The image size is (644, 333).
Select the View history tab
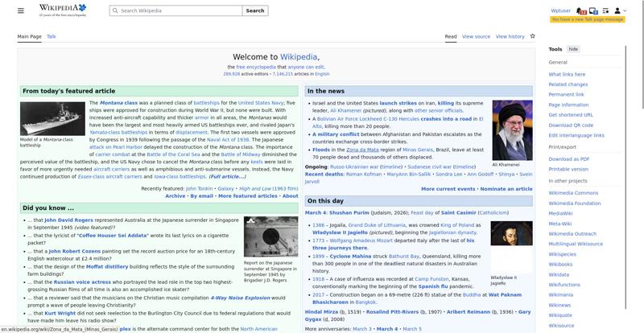(510, 36)
